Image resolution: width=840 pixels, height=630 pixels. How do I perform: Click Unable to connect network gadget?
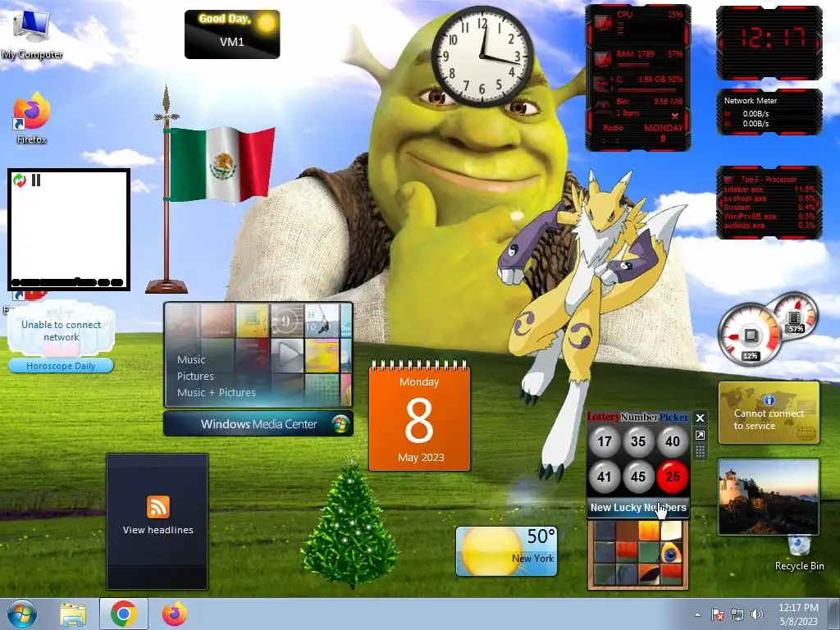(x=61, y=331)
